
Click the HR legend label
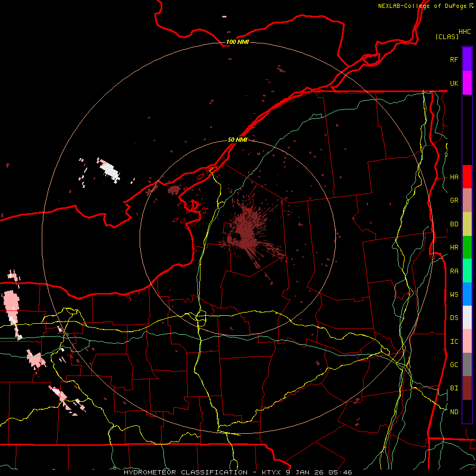coord(454,248)
